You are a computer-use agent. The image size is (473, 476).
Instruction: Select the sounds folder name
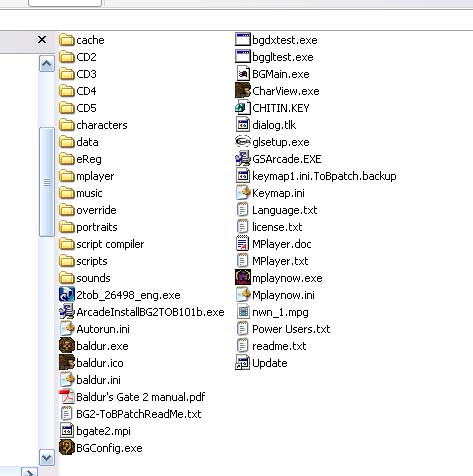pyautogui.click(x=93, y=278)
